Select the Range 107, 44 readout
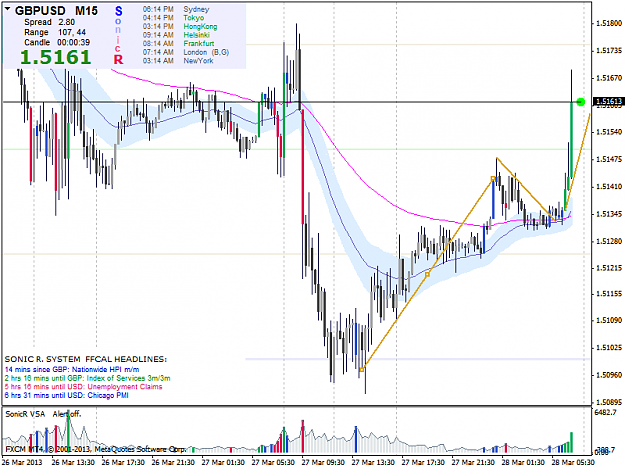The image size is (625, 469). tap(55, 32)
